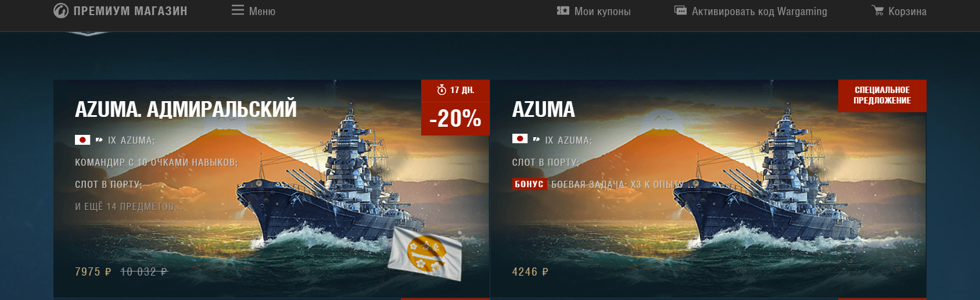Viewport: 980px width, 300px height.
Task: Click the cruiser class icon in Azuma card
Action: tap(536, 140)
